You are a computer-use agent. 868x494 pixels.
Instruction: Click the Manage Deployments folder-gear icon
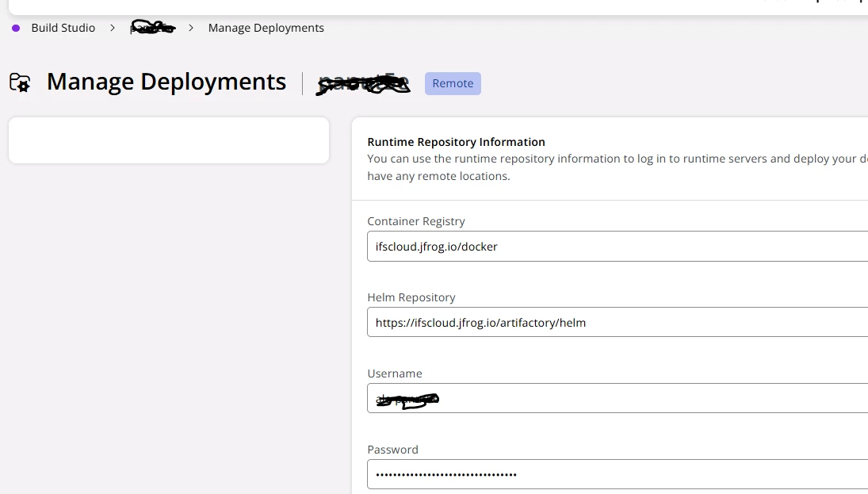[20, 82]
